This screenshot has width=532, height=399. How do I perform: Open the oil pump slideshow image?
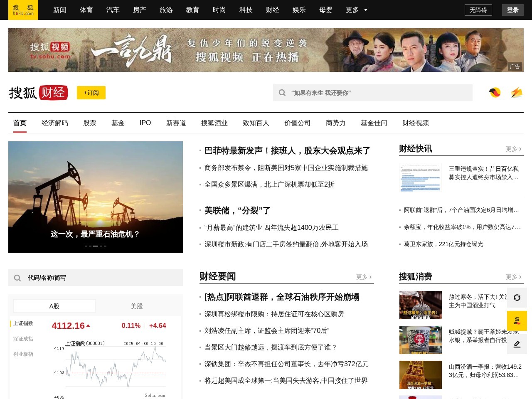[x=96, y=197]
